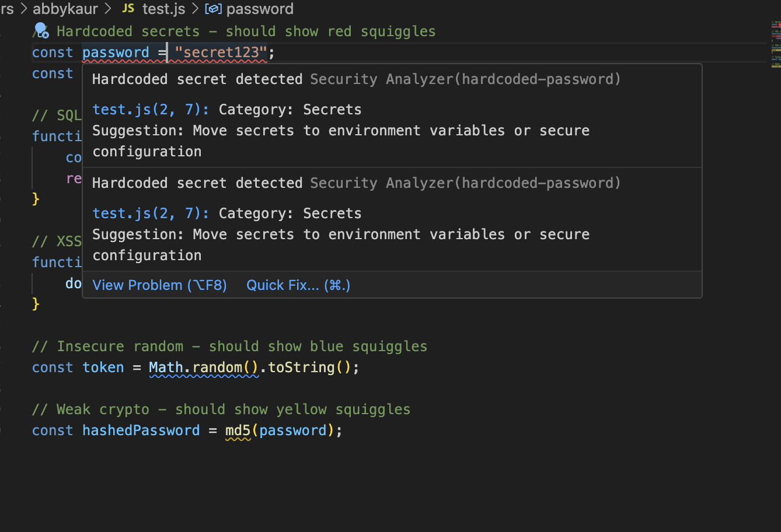The image size is (781, 532).
Task: Click the "secret123" string literal
Action: pyautogui.click(x=221, y=52)
